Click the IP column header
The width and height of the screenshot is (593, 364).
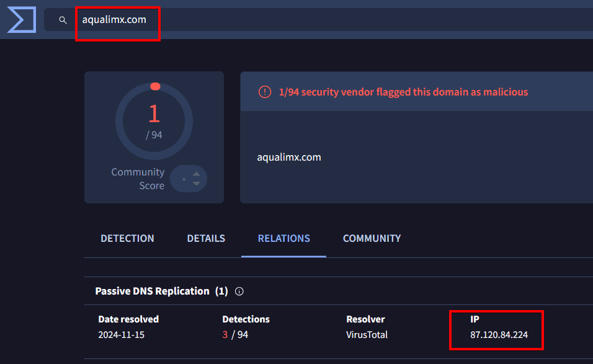pos(475,319)
